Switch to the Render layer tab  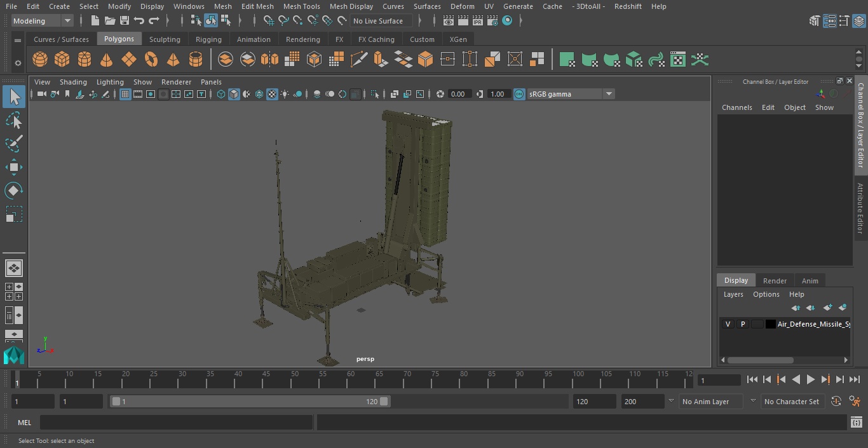coord(775,281)
